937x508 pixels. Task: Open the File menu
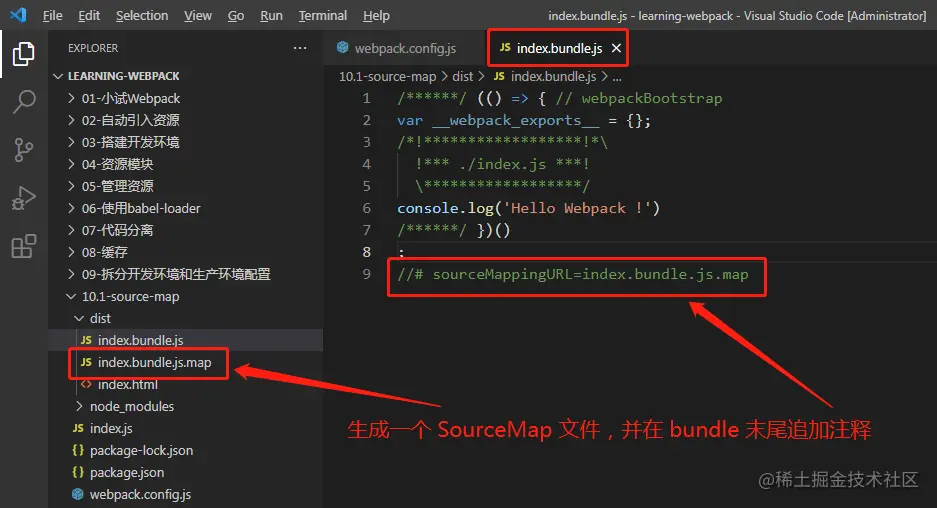point(53,16)
